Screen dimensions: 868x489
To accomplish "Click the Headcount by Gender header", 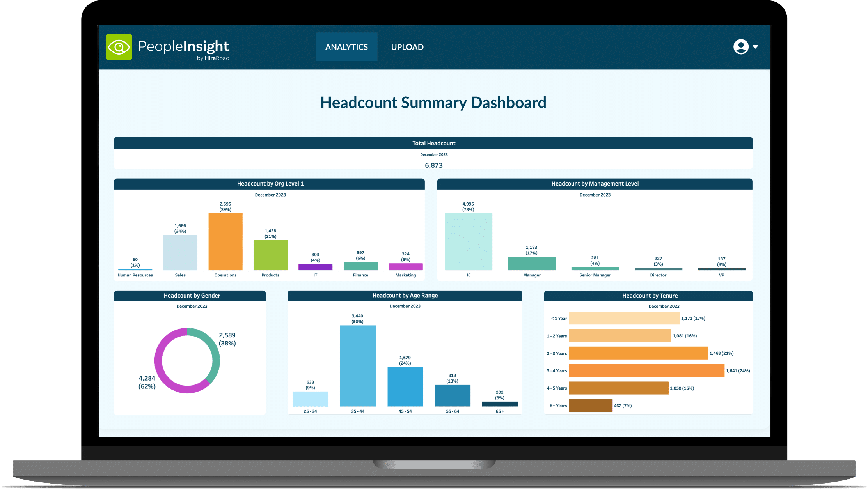I will 190,296.
